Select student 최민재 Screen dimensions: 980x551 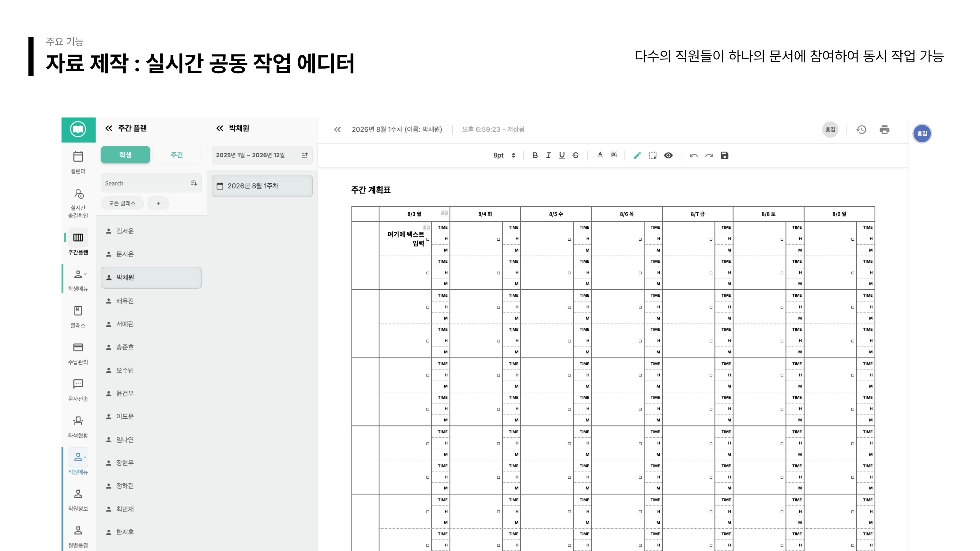pyautogui.click(x=151, y=509)
